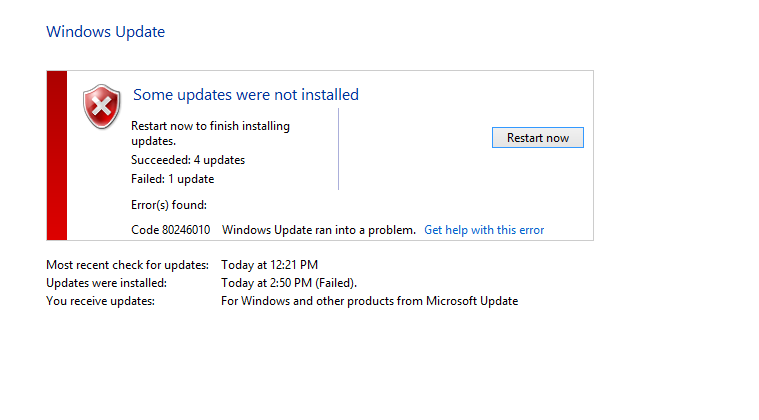Click the Windows Update page title
Screen dimensions: 759x420
[106, 32]
